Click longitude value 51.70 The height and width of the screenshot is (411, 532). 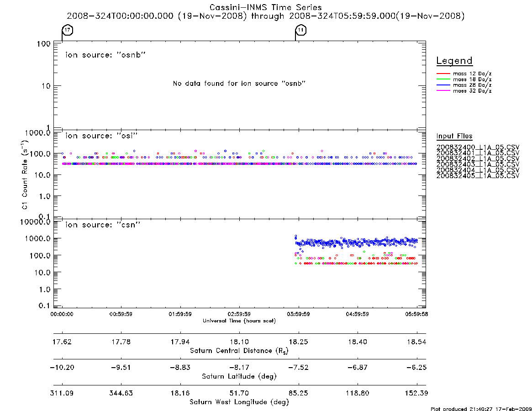[x=239, y=393]
